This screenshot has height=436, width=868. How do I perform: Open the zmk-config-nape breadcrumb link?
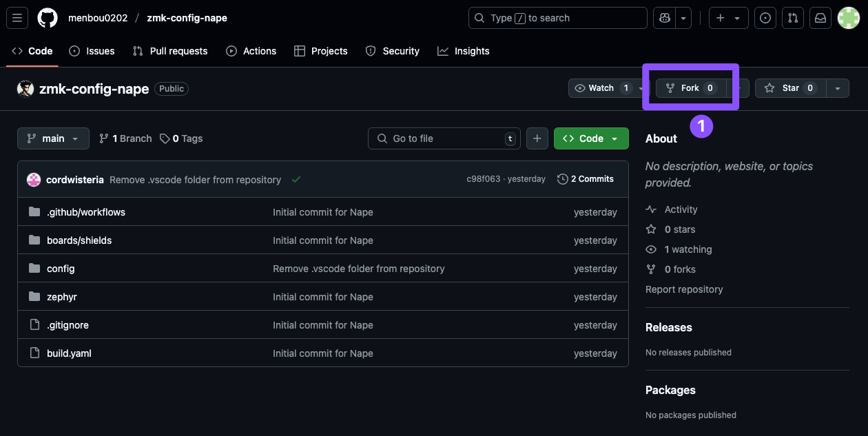tap(187, 18)
